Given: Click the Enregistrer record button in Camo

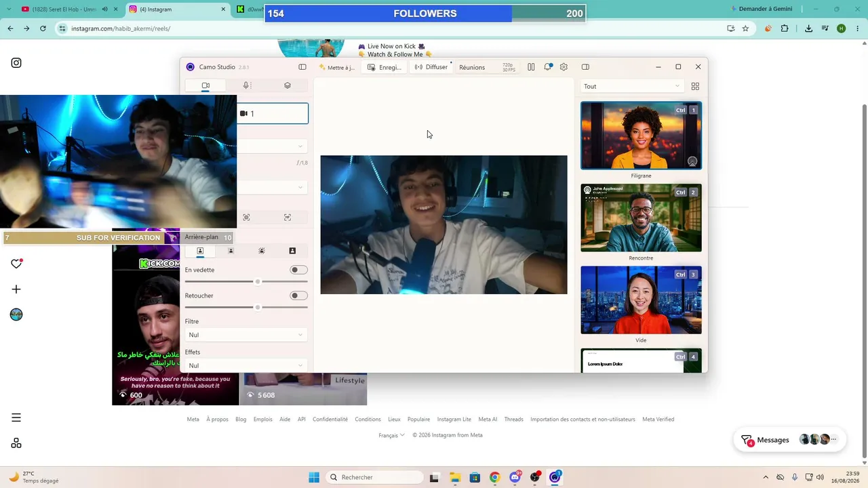Looking at the screenshot, I should [x=384, y=67].
